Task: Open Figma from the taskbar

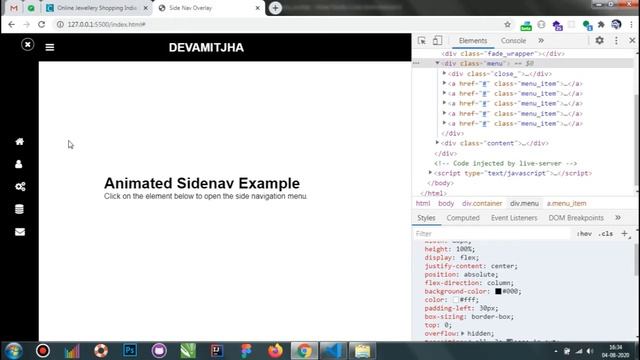Action: click(246, 351)
